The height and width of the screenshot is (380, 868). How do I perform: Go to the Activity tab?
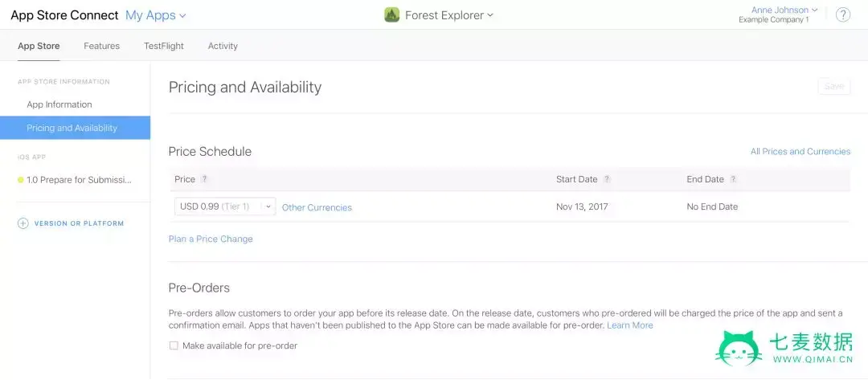coord(223,46)
